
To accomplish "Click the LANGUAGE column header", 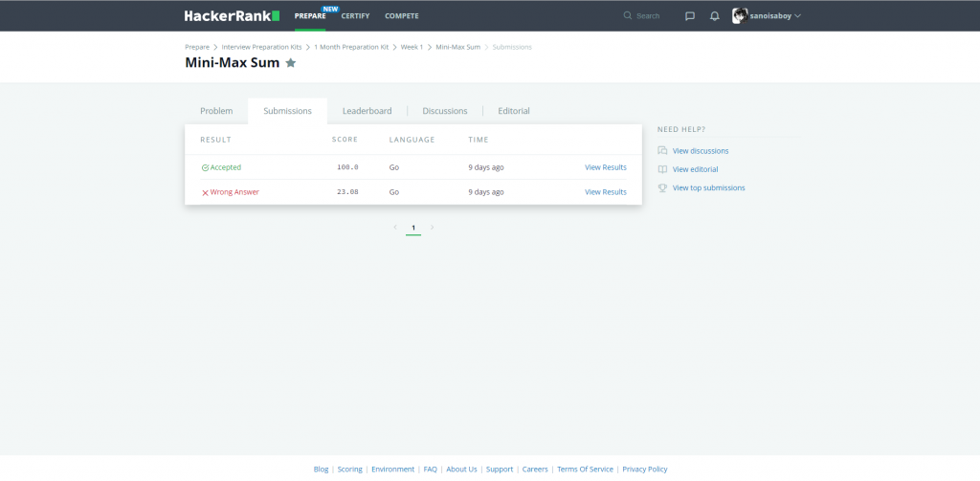I will [x=412, y=140].
